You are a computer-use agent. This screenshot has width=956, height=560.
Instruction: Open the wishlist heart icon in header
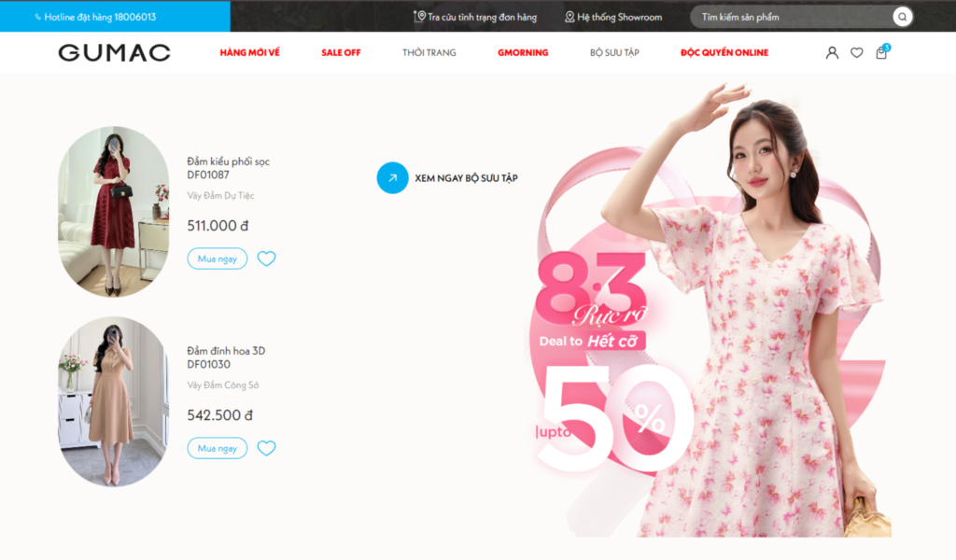[857, 53]
